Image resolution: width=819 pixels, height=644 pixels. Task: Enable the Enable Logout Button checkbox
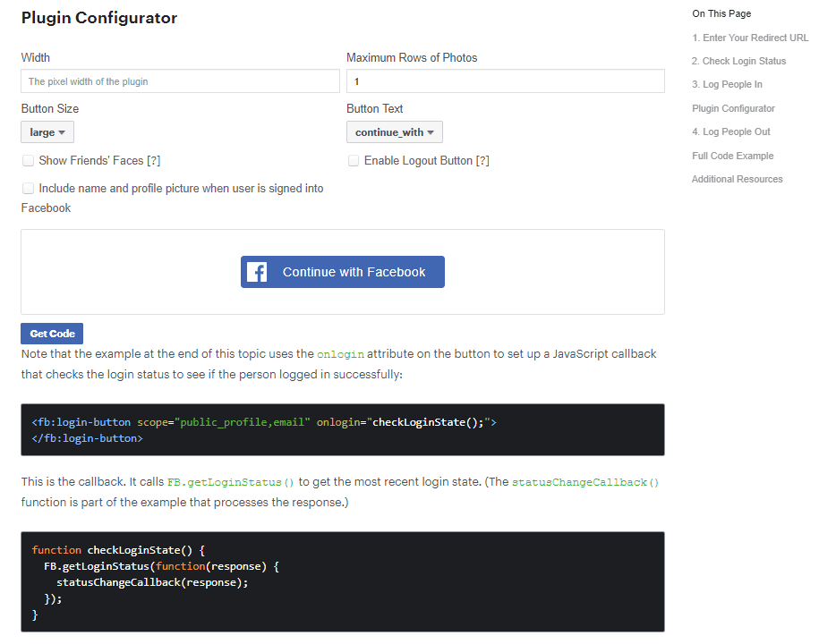pyautogui.click(x=354, y=160)
